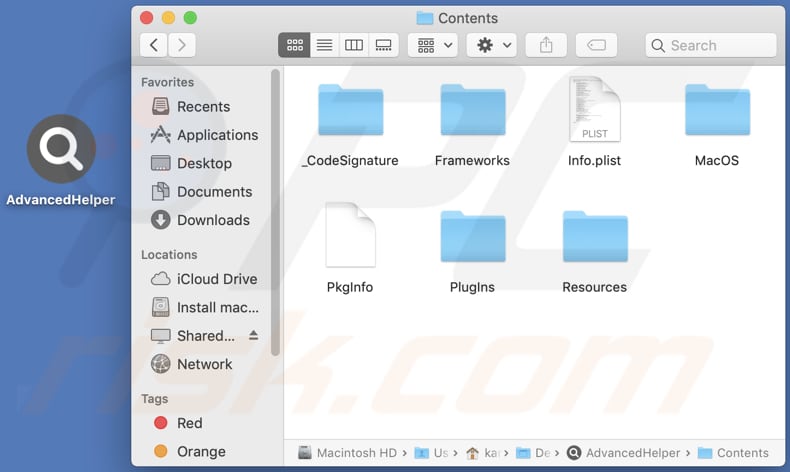Click the home folder in the path bar

pos(483,453)
